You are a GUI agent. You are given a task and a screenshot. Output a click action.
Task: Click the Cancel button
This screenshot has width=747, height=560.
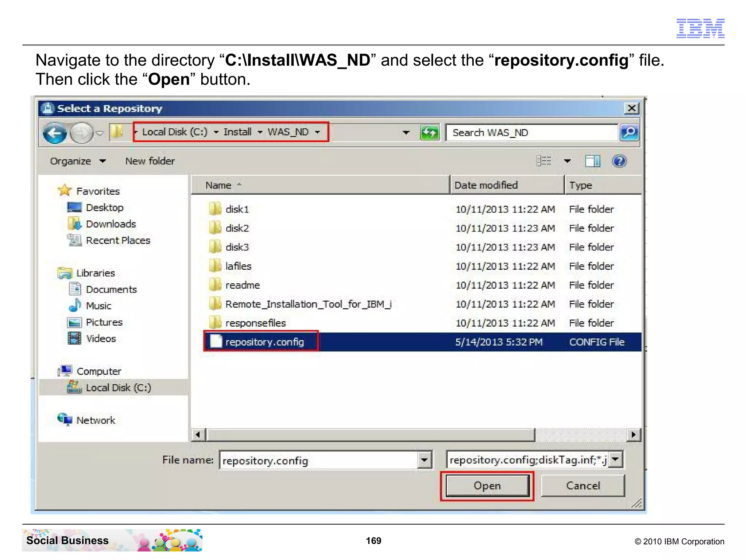(583, 486)
